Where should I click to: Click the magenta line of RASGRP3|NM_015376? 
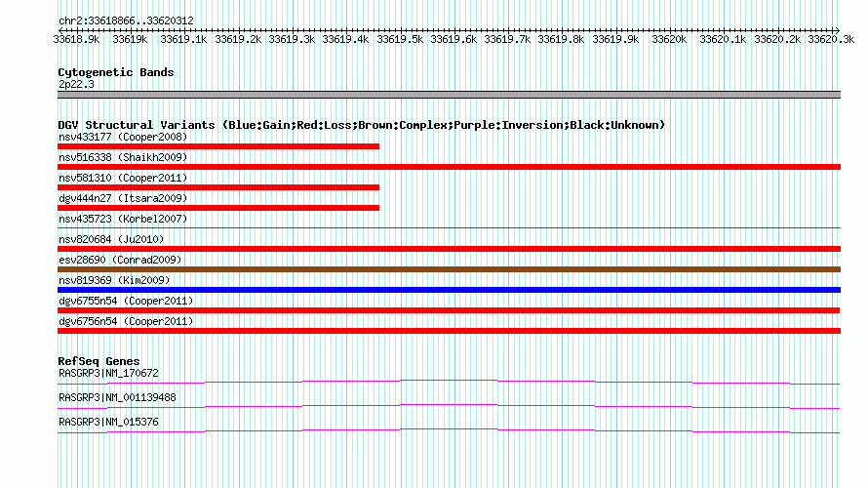click(x=449, y=429)
